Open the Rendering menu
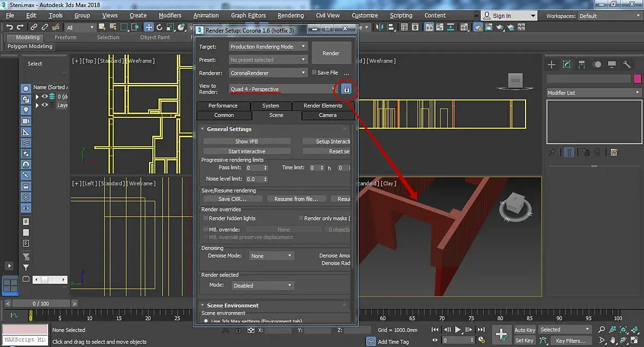Screen dimensions: 644x347 coord(290,15)
